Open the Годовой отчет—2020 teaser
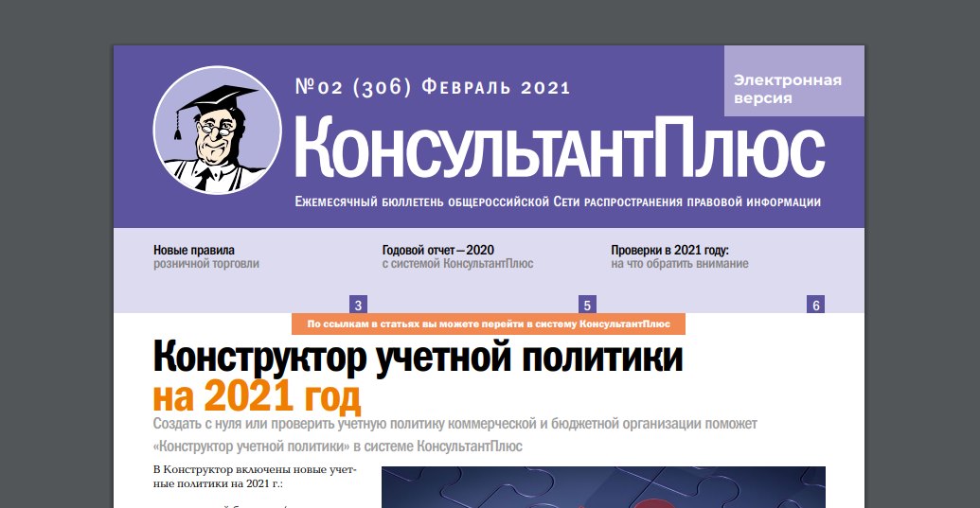The height and width of the screenshot is (508, 980). 457,256
